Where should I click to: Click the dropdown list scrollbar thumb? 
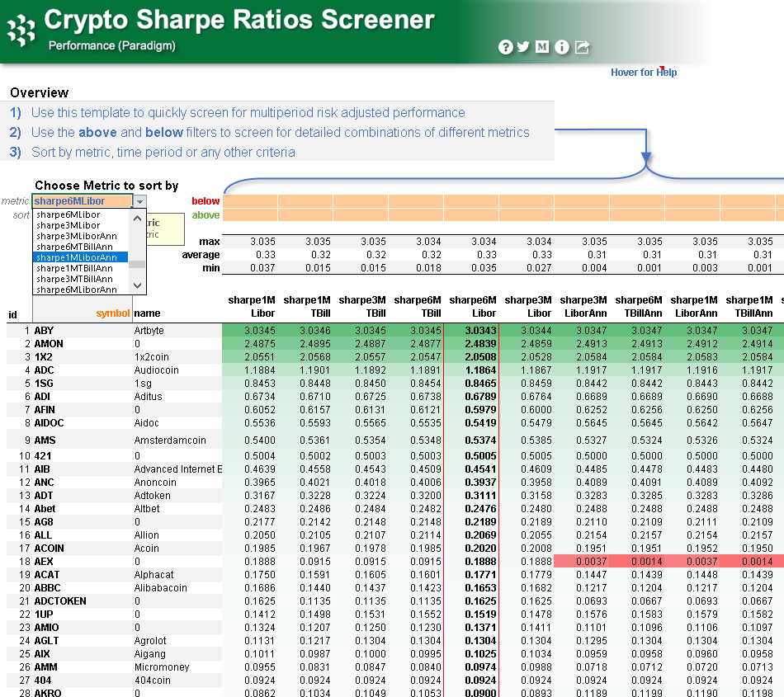pos(138,264)
